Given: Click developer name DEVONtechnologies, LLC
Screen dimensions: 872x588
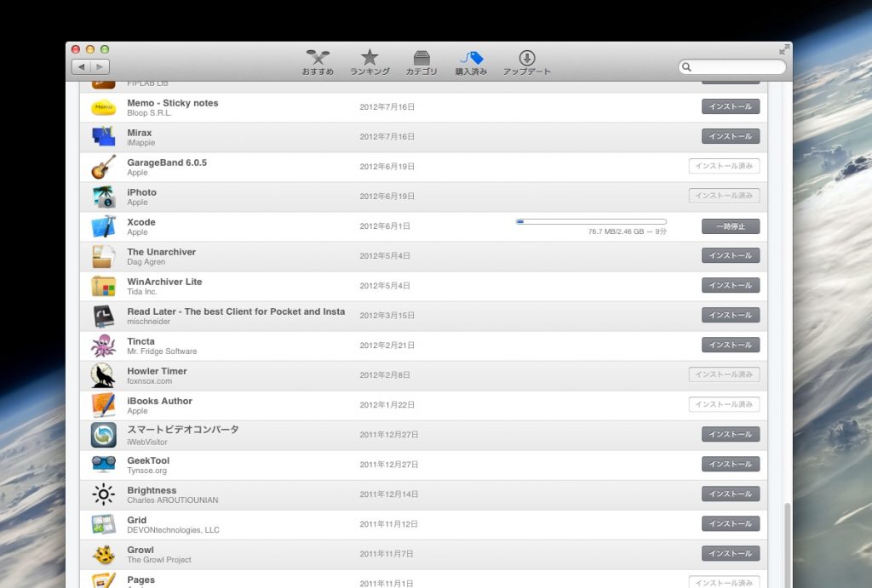Looking at the screenshot, I should tap(173, 530).
